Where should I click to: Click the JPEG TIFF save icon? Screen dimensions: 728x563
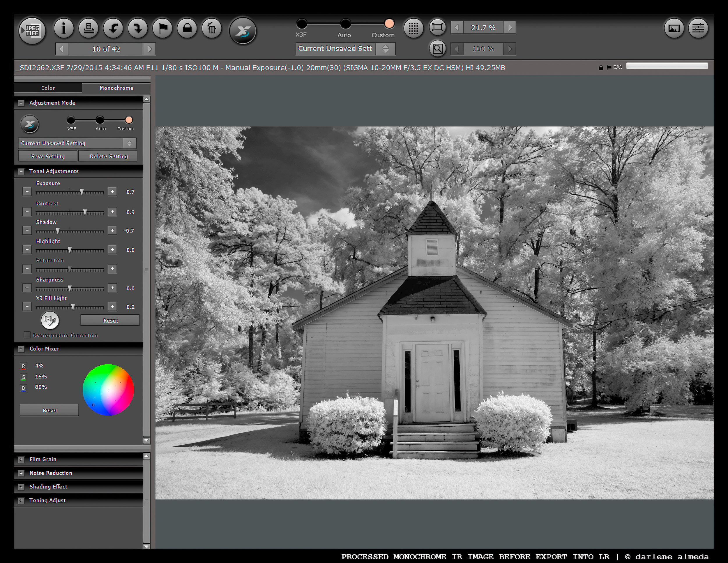tap(32, 31)
